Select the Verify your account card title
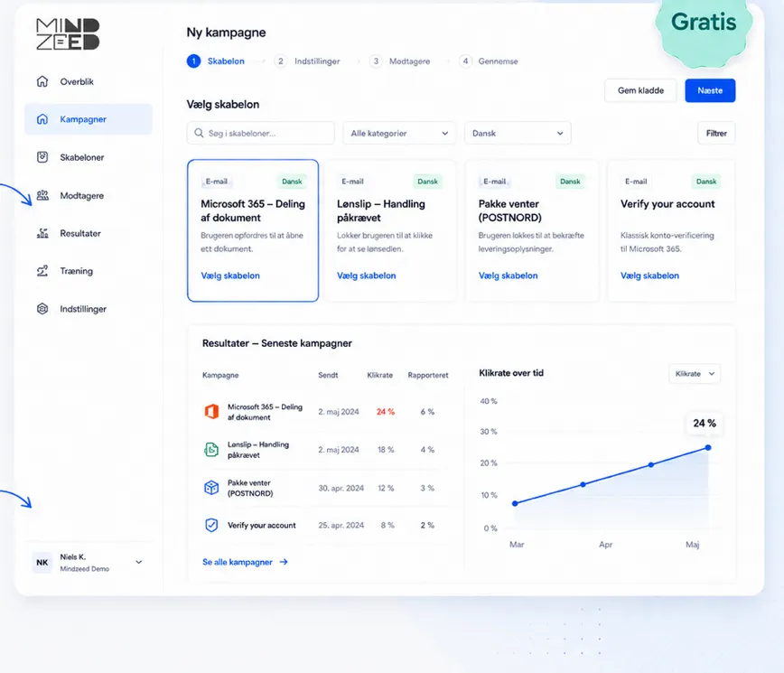 (x=667, y=204)
